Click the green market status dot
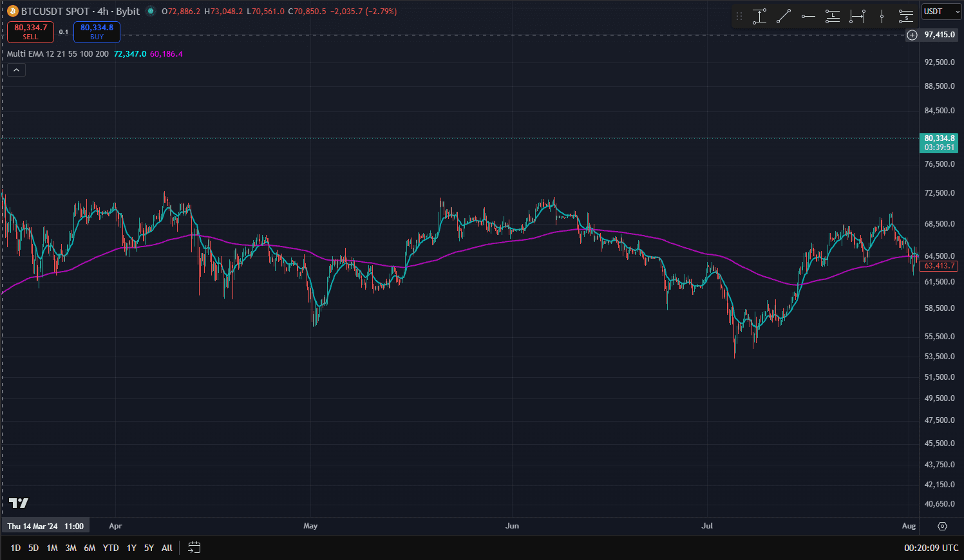This screenshot has width=964, height=560. point(151,12)
